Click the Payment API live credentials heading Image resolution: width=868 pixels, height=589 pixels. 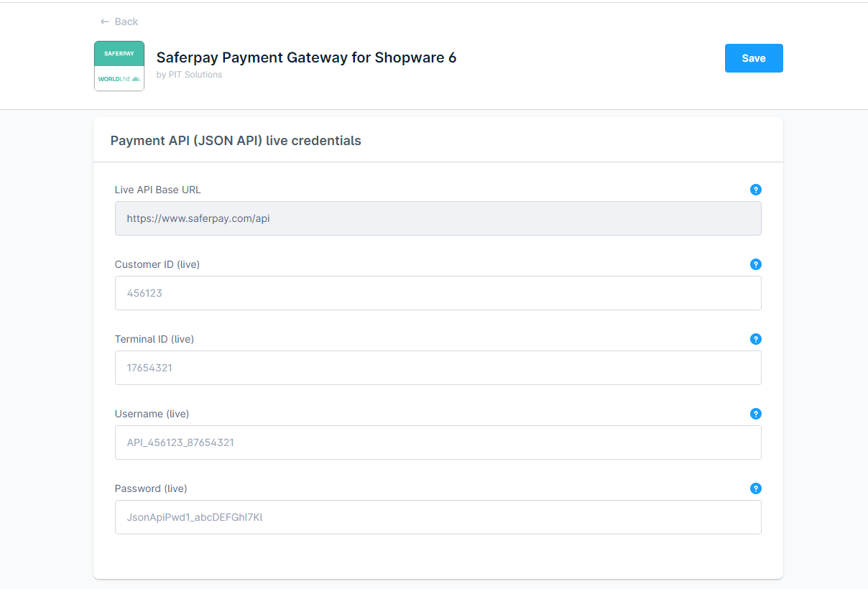pyautogui.click(x=236, y=141)
